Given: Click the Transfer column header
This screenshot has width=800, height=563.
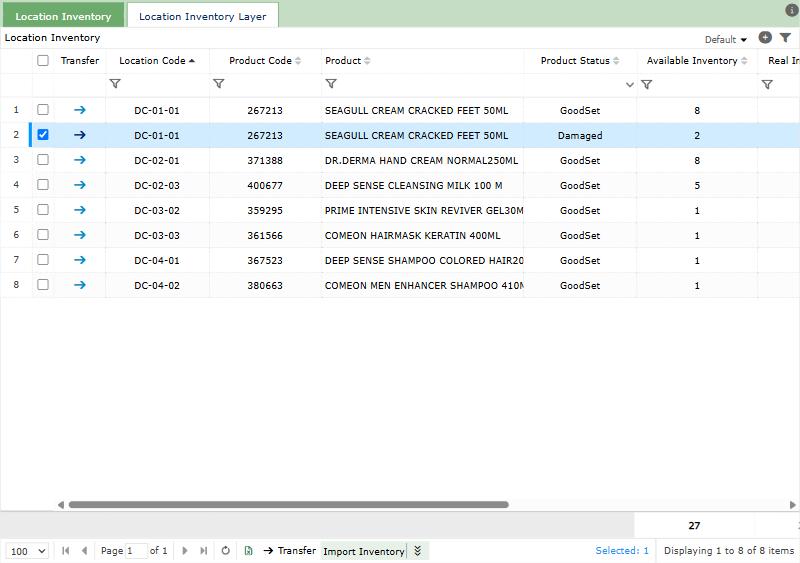Looking at the screenshot, I should [x=80, y=60].
